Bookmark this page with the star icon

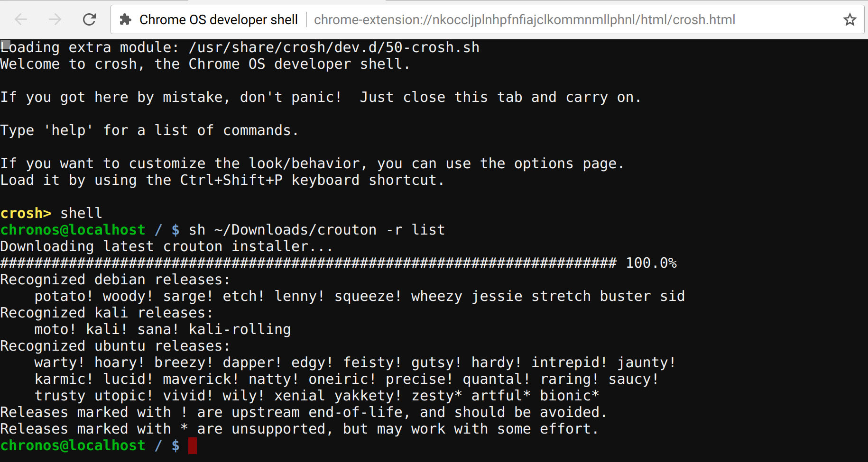pos(850,19)
